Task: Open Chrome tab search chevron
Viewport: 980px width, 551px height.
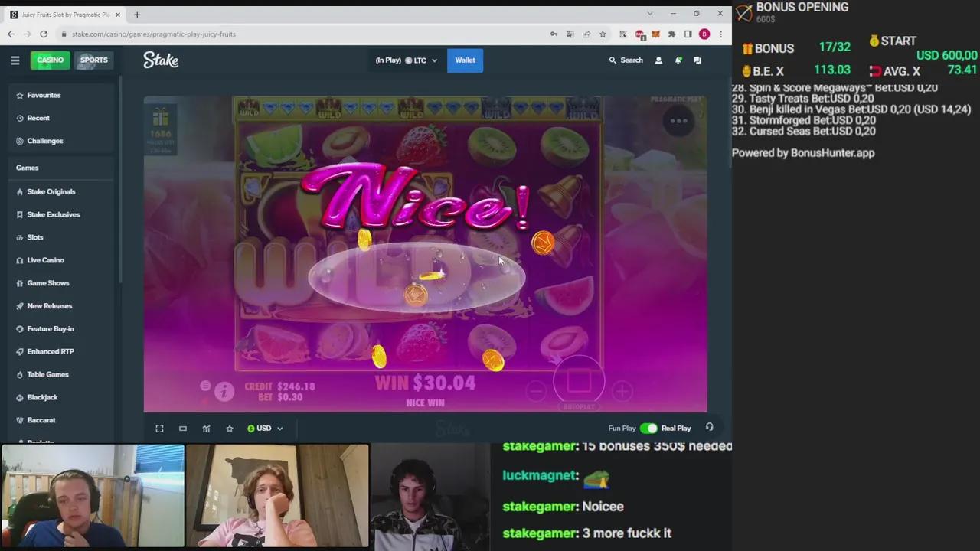Action: [x=649, y=14]
